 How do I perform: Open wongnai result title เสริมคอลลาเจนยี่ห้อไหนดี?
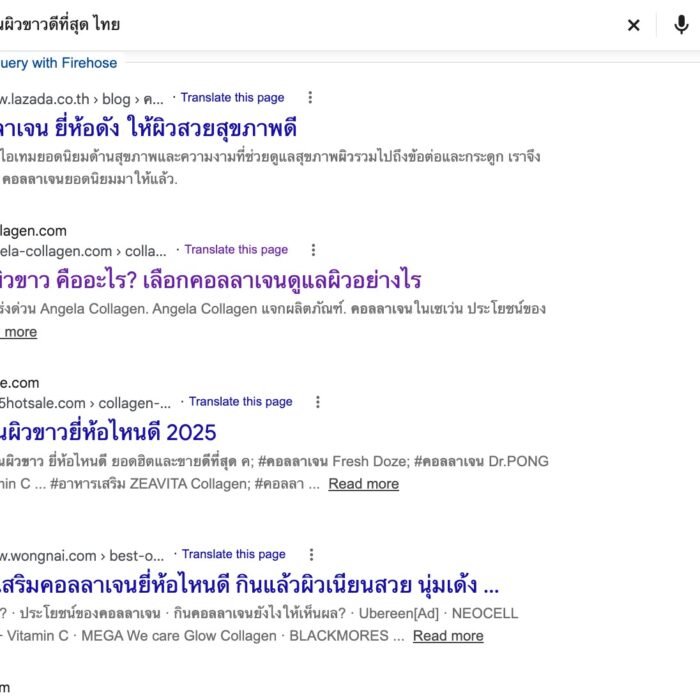point(249,585)
